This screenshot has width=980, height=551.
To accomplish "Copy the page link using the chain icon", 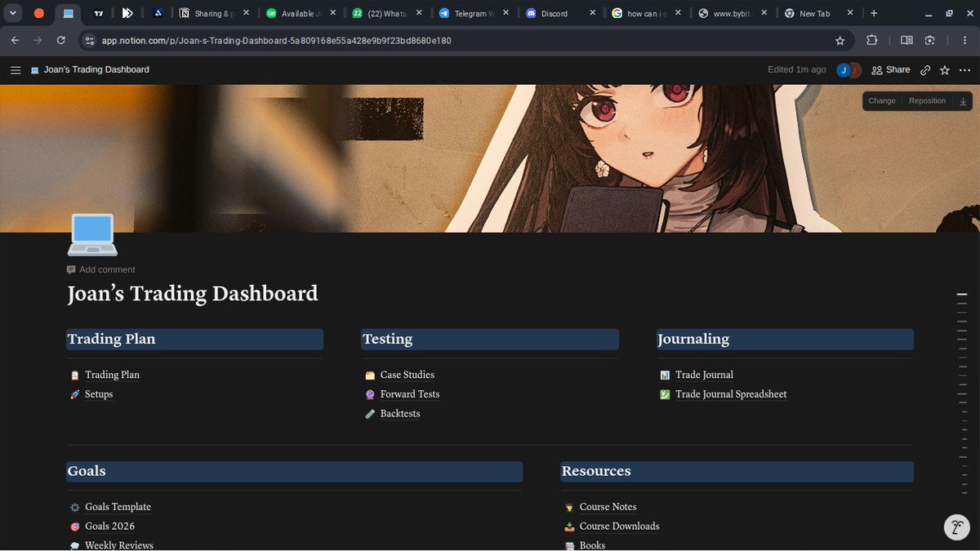I will (925, 70).
